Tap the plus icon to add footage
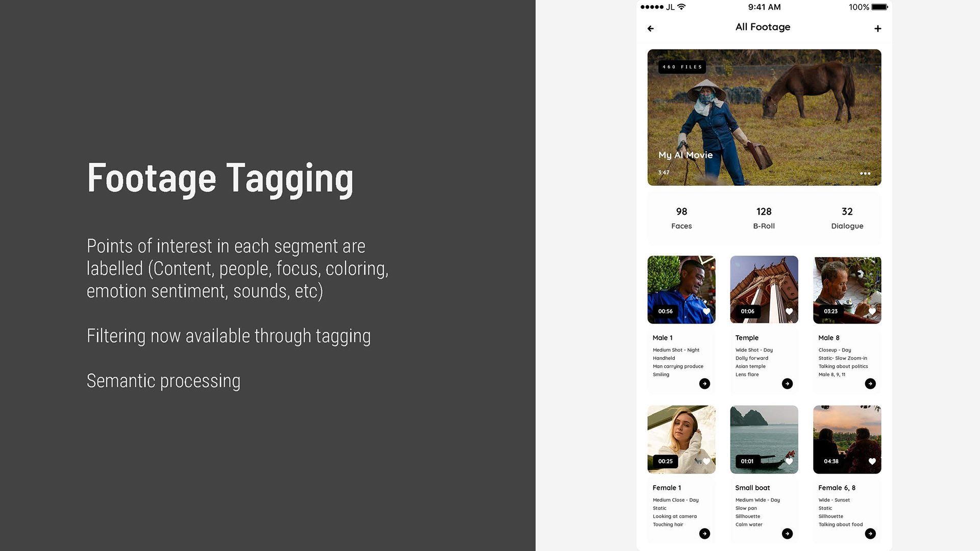The height and width of the screenshot is (551, 980). pos(877,29)
